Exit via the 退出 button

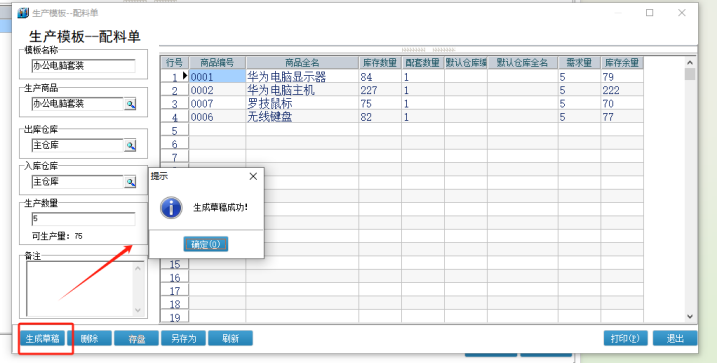tap(675, 339)
